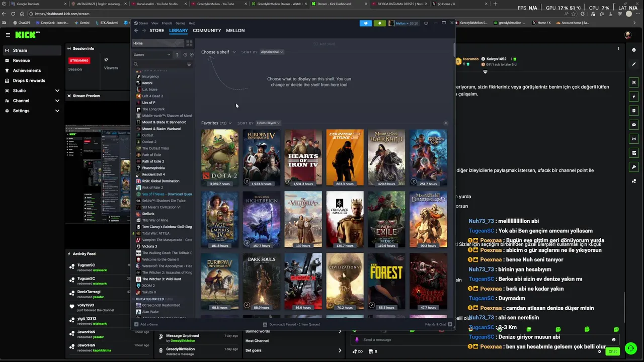Open the Hearts of Iron IV cover
The height and width of the screenshot is (362, 644).
tap(303, 158)
